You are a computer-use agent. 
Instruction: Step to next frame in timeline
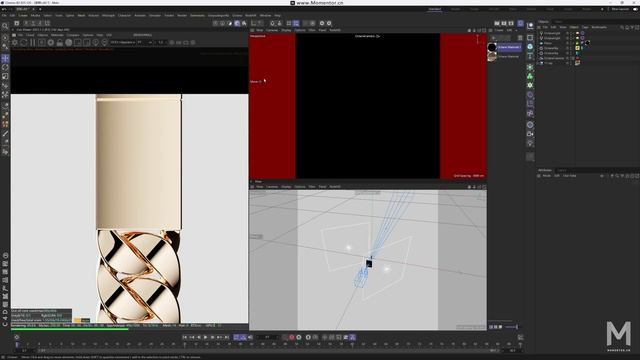[213, 337]
